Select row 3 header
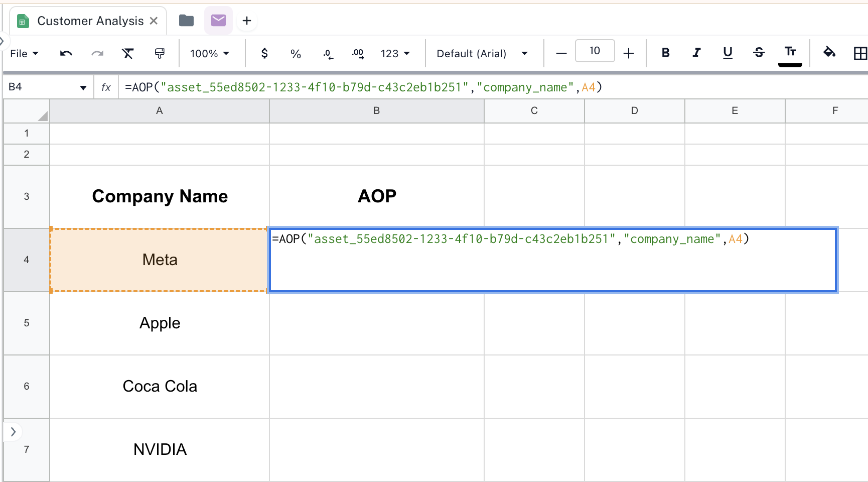This screenshot has height=482, width=868. pyautogui.click(x=27, y=197)
